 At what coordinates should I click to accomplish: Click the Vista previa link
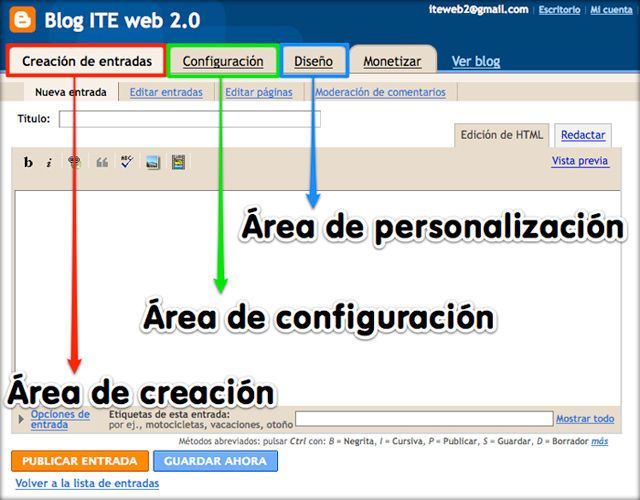580,160
